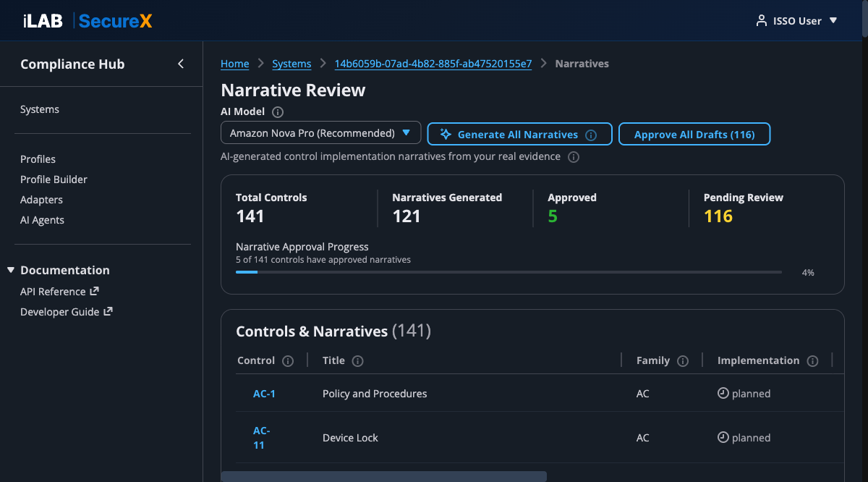Click the info icon next to Title column
Screen dimensions: 868x482
[357, 361]
